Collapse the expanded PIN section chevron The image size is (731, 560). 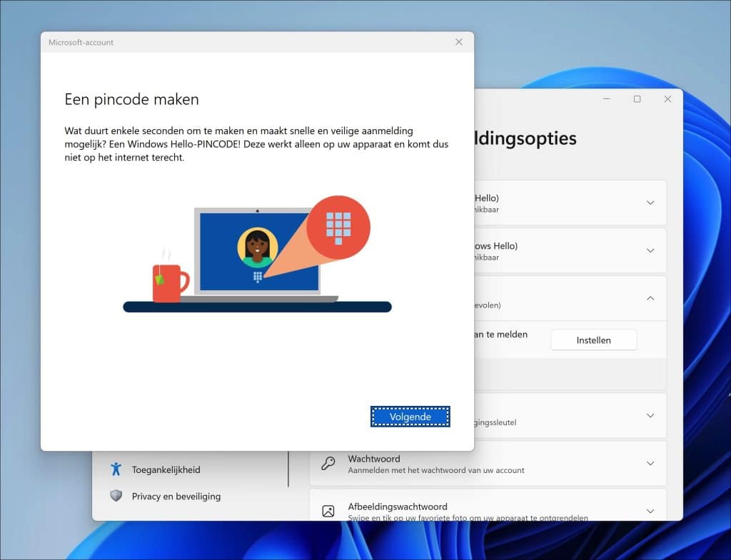(650, 298)
